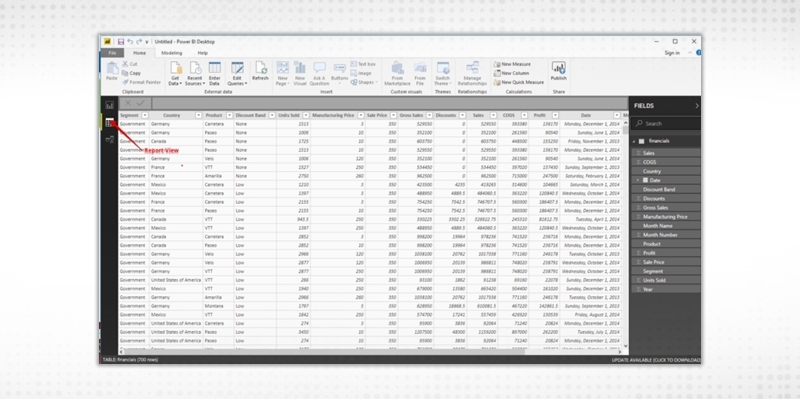Cut the selection with Cut
Viewport: 800px width, 400px height.
coord(130,64)
